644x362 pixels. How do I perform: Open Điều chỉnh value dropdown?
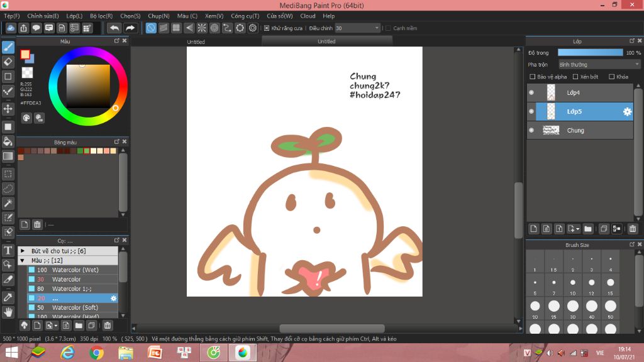pyautogui.click(x=357, y=28)
